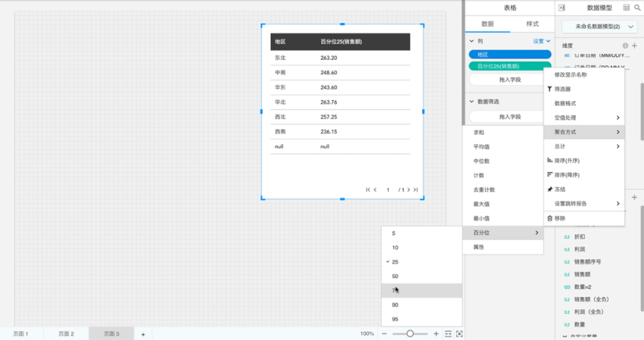Select the 50 percentile option
The height and width of the screenshot is (340, 644).
(396, 276)
